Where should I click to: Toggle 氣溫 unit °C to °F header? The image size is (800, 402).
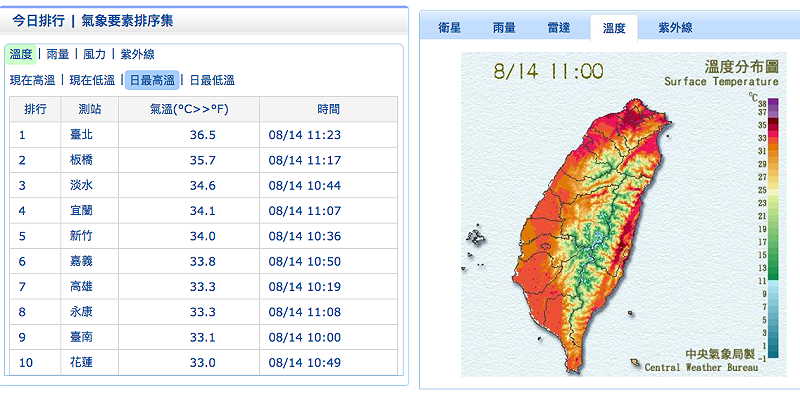click(x=189, y=109)
